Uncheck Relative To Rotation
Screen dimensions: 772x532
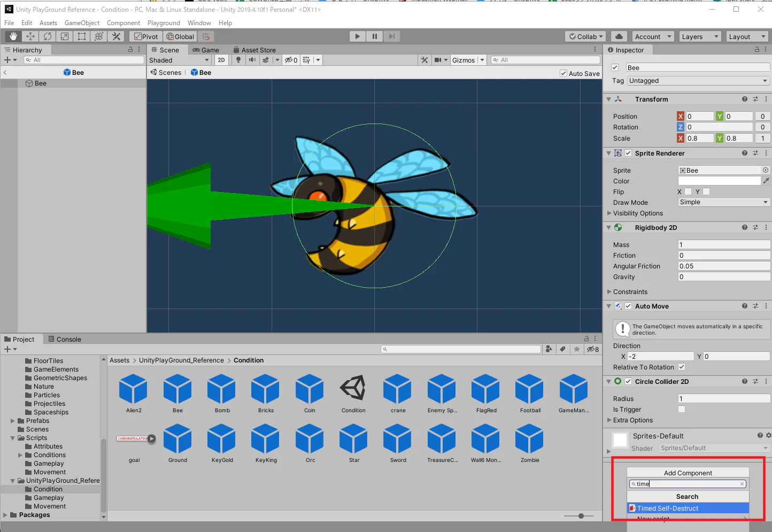[682, 367]
